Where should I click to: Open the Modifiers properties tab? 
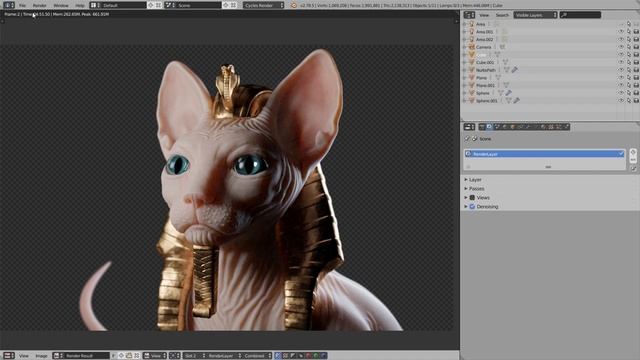pos(528,127)
